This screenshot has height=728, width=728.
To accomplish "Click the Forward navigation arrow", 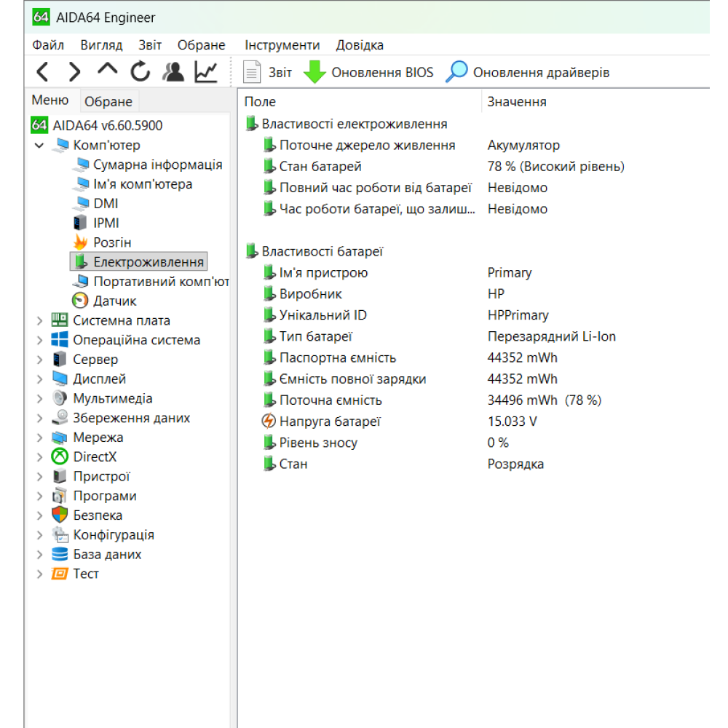I will point(74,72).
